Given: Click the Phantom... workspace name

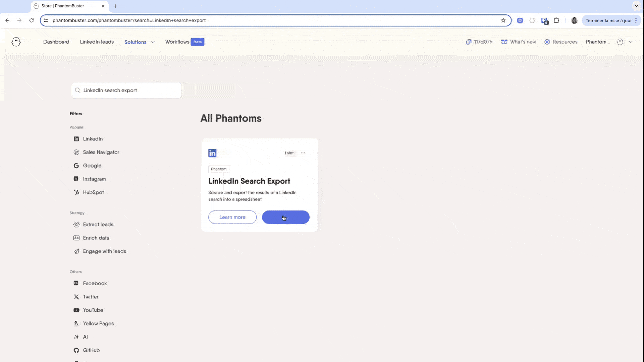Looking at the screenshot, I should click(x=598, y=42).
